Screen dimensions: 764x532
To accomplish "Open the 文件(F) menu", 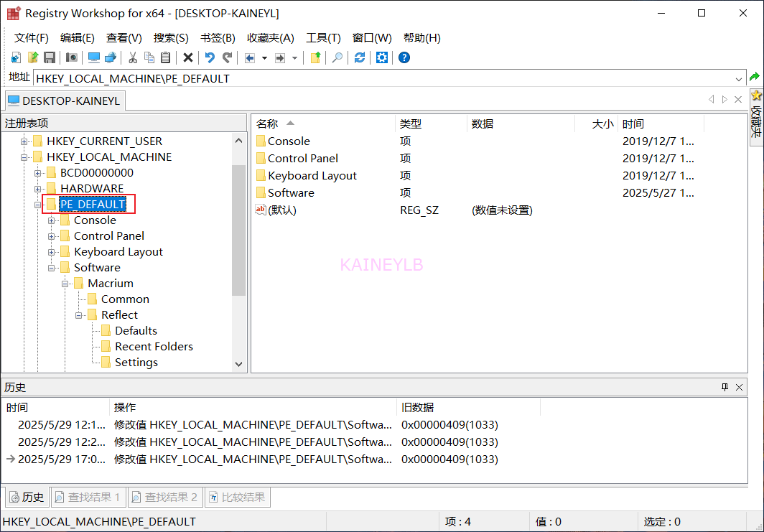I will (32, 38).
